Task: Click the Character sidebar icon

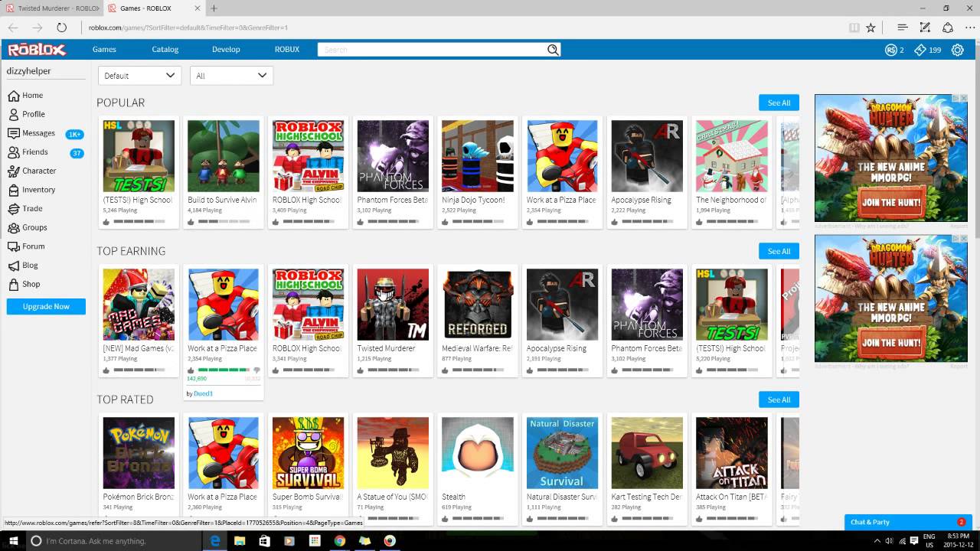Action: point(14,171)
